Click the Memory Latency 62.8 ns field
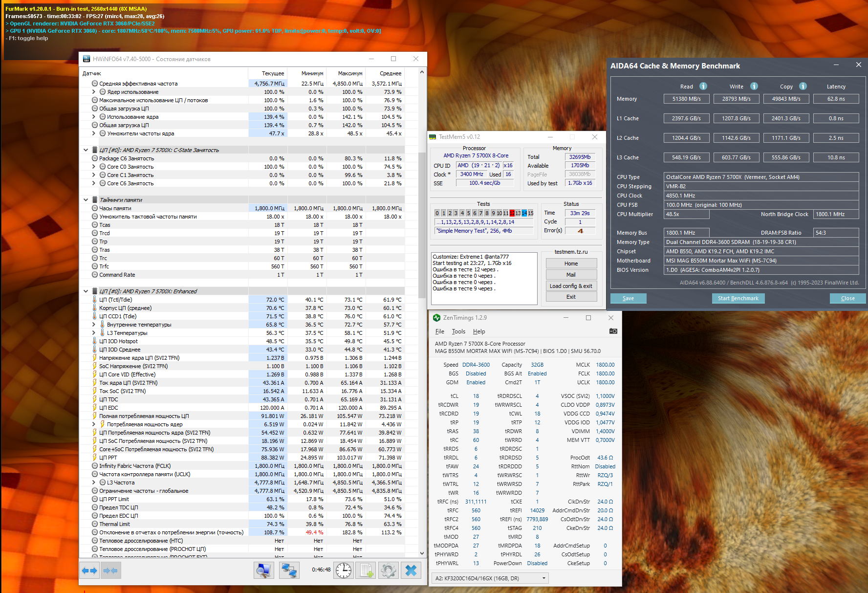The height and width of the screenshot is (593, 868). [836, 99]
